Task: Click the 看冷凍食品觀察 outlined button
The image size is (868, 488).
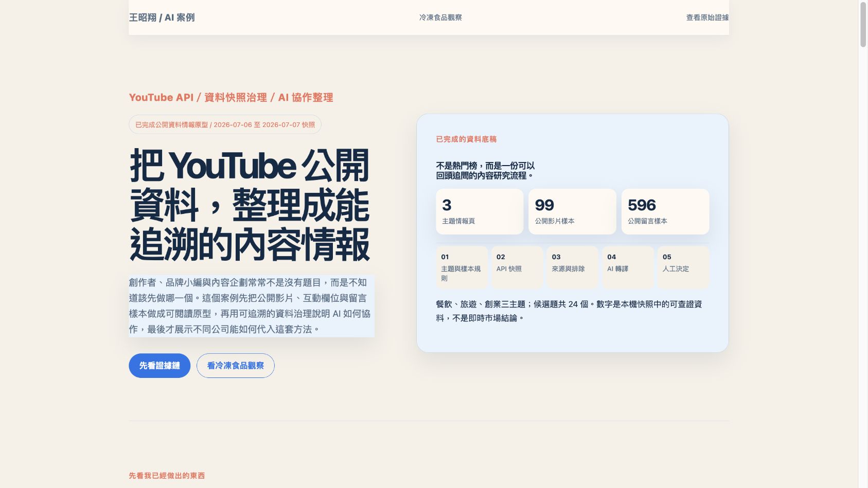Action: point(236,366)
